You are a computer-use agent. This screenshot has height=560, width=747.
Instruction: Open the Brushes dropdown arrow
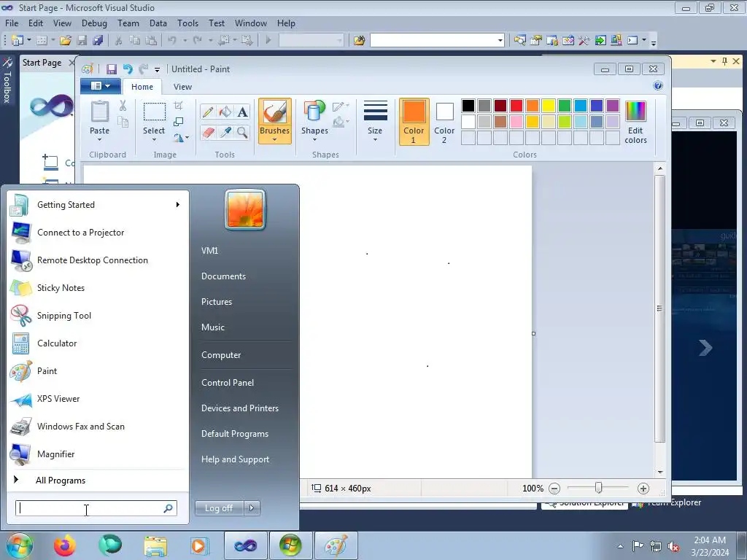275,139
